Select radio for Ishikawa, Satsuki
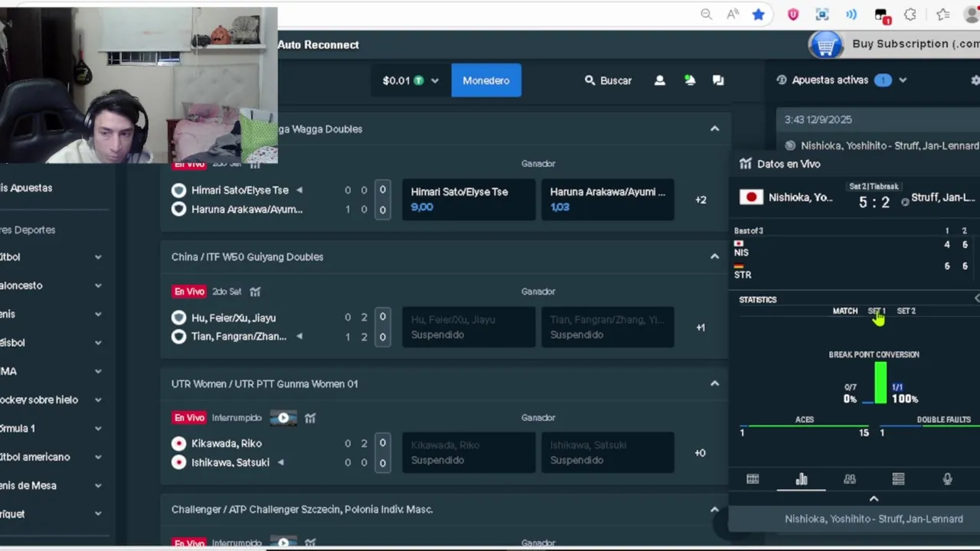Viewport: 980px width, 551px height. (x=178, y=462)
